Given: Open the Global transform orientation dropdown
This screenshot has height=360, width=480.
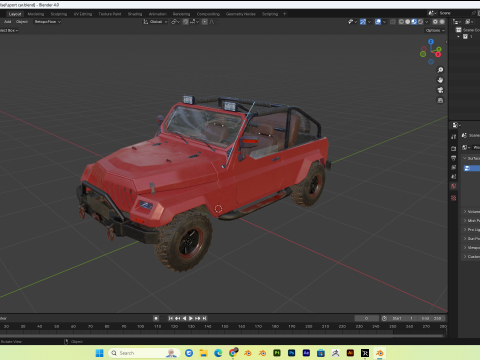Looking at the screenshot, I should pyautogui.click(x=155, y=22).
